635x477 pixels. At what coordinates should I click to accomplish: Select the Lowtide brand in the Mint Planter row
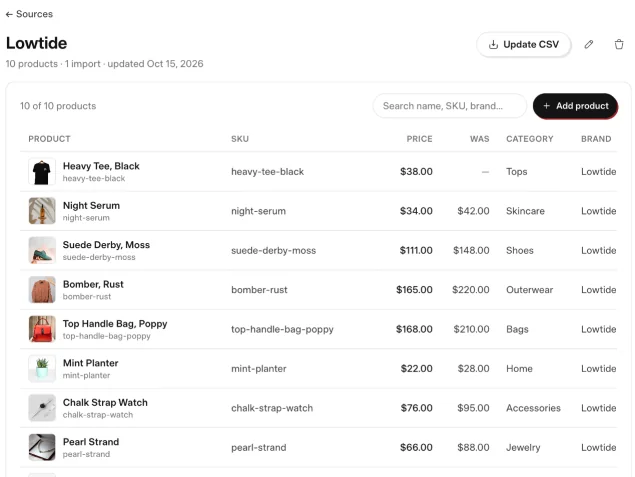click(599, 368)
